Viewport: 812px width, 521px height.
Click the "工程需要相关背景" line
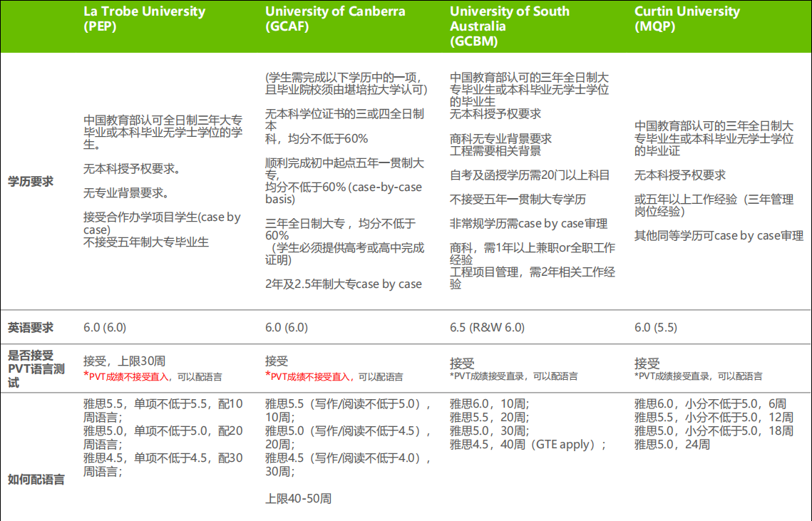point(495,150)
